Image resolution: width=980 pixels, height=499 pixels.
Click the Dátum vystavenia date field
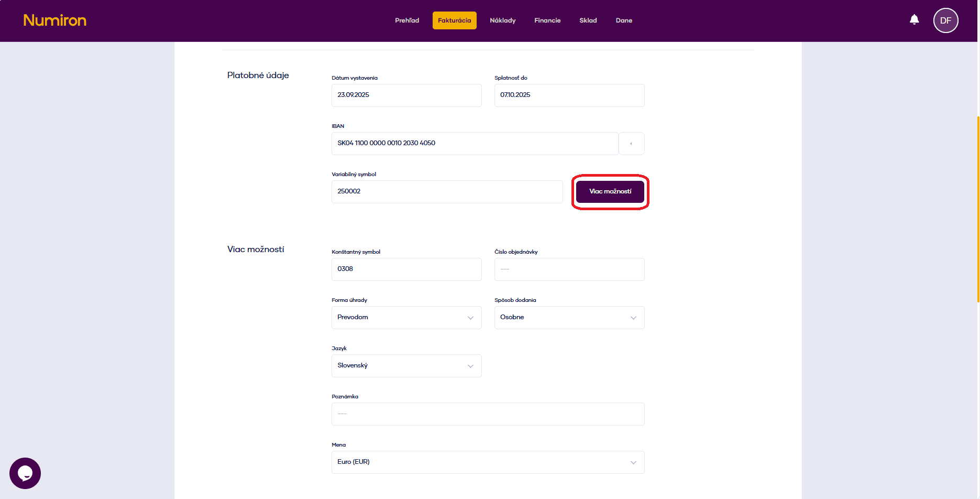point(406,95)
